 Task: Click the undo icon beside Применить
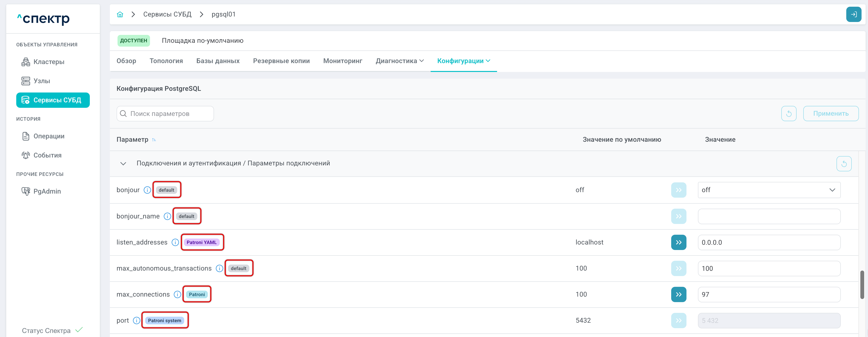pyautogui.click(x=788, y=114)
